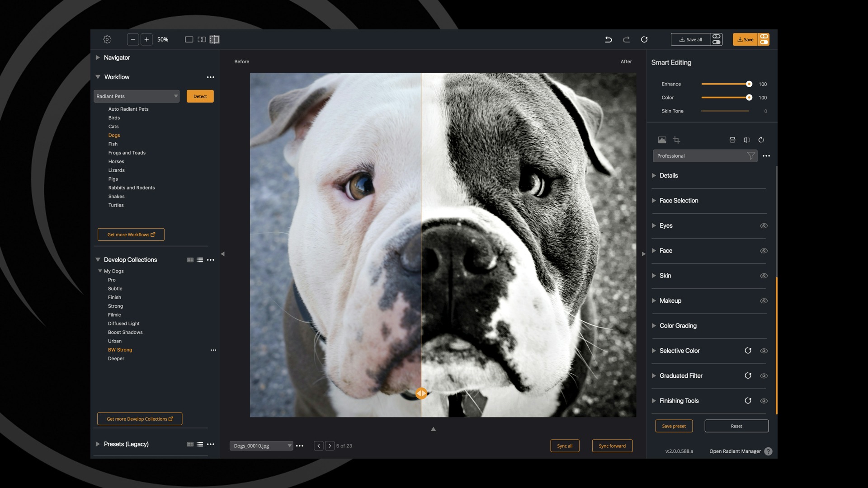Collapse the right panel with arrow
Image resolution: width=868 pixels, height=488 pixels.
pyautogui.click(x=644, y=254)
